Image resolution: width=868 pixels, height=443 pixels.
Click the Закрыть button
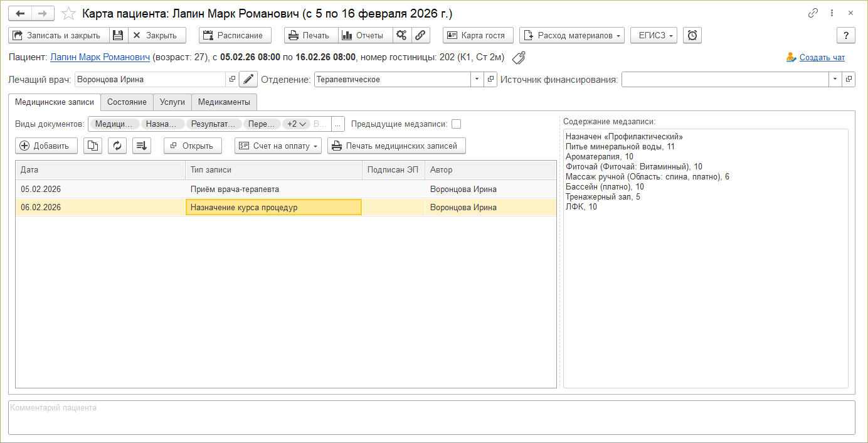157,35
